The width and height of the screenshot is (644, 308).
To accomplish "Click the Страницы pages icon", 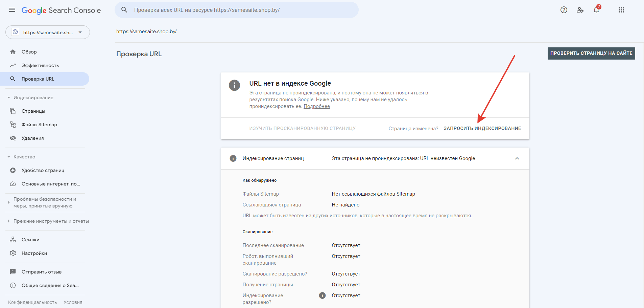I will point(13,111).
